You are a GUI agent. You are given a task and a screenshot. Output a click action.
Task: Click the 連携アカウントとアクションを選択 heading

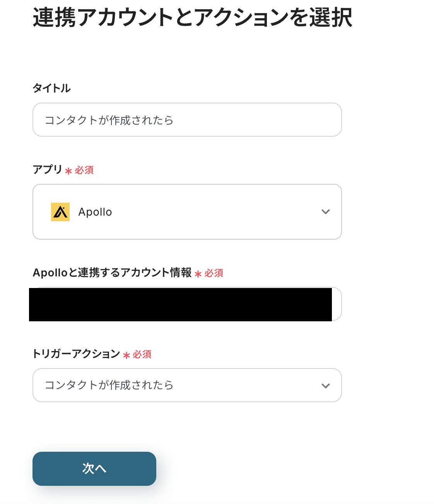click(x=192, y=18)
